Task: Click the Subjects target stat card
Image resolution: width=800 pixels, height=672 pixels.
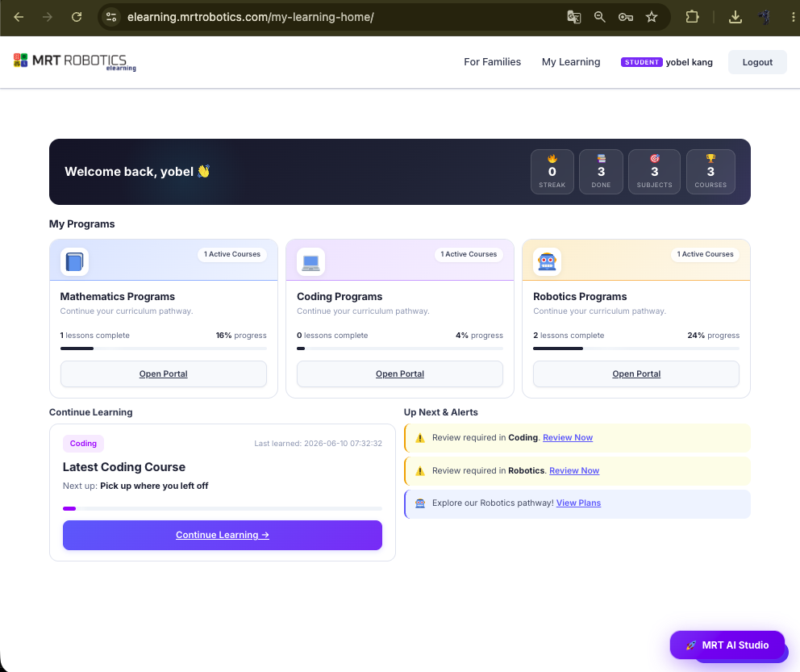Action: (654, 172)
